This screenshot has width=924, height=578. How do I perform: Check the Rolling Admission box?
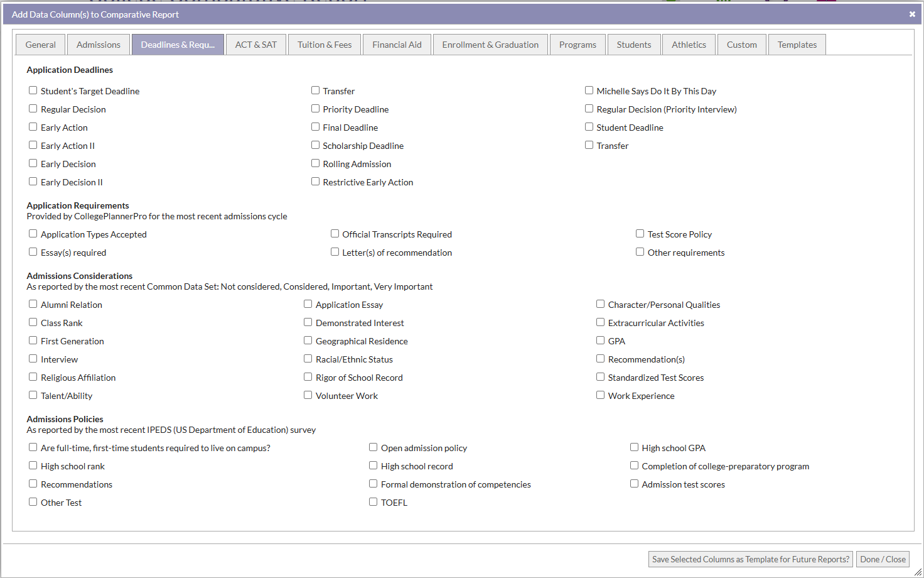tap(315, 163)
